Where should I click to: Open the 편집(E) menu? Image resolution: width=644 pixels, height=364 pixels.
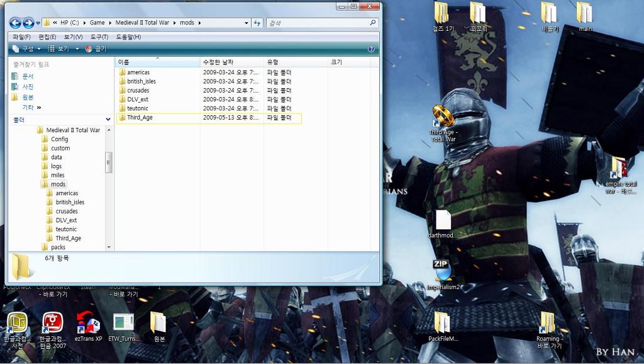pyautogui.click(x=47, y=37)
